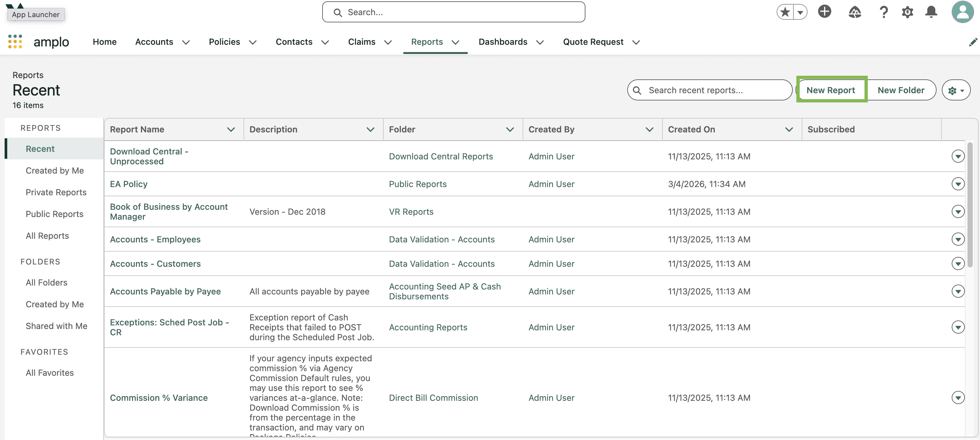Open the Setup gear icon

click(x=907, y=12)
